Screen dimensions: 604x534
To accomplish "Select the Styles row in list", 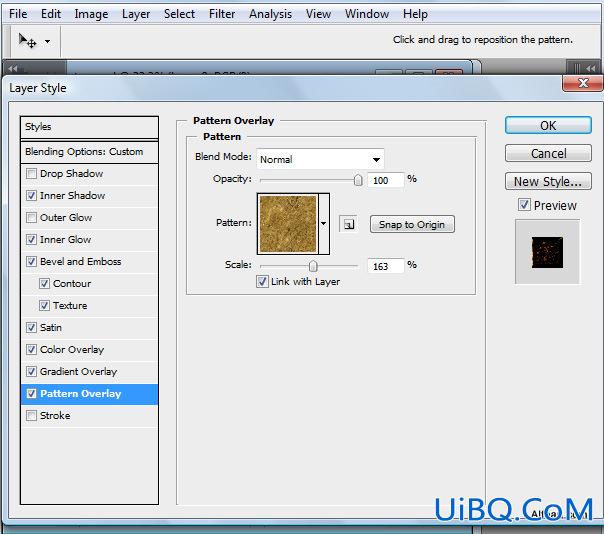I will click(89, 127).
